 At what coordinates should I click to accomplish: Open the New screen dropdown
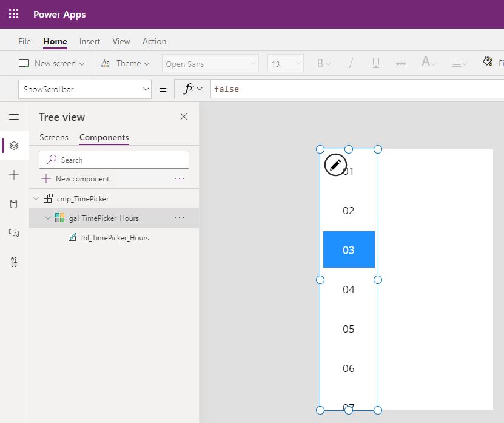(x=52, y=63)
